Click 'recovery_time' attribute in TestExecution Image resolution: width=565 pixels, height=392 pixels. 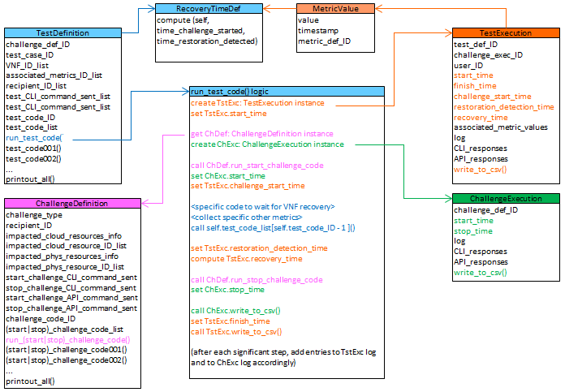pos(481,118)
